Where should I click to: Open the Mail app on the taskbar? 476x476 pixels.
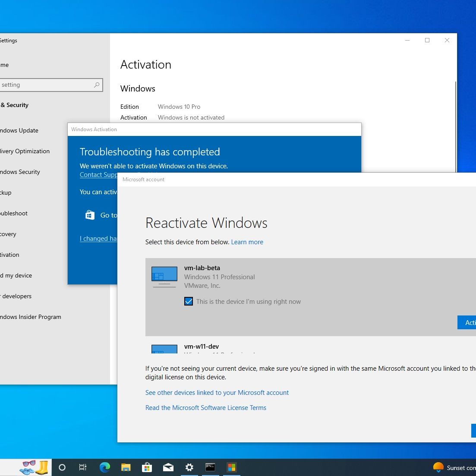168,467
